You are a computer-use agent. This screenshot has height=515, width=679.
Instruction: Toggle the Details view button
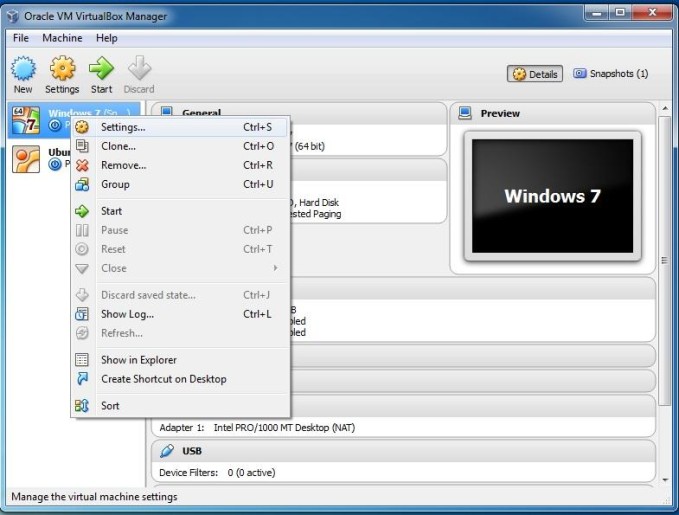pyautogui.click(x=535, y=74)
